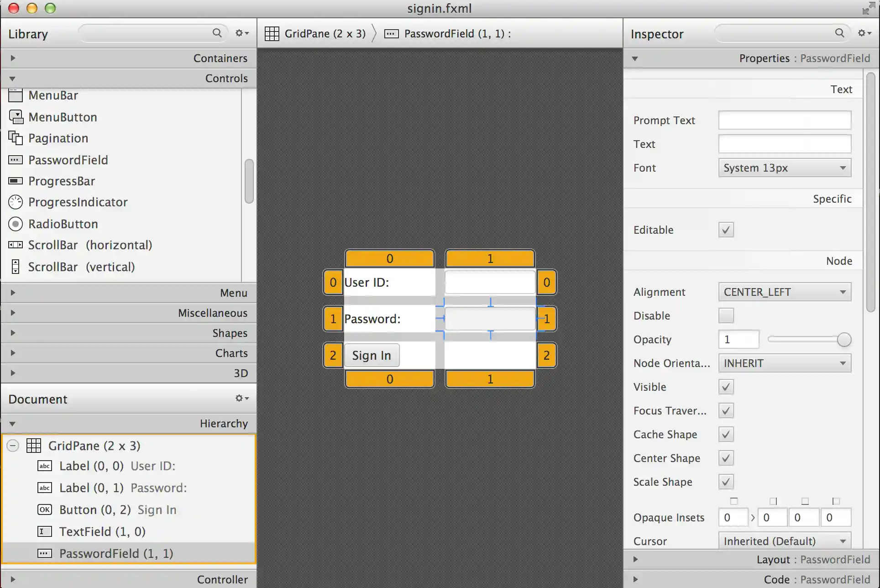880x588 pixels.
Task: Click the Pagination library icon
Action: point(16,138)
